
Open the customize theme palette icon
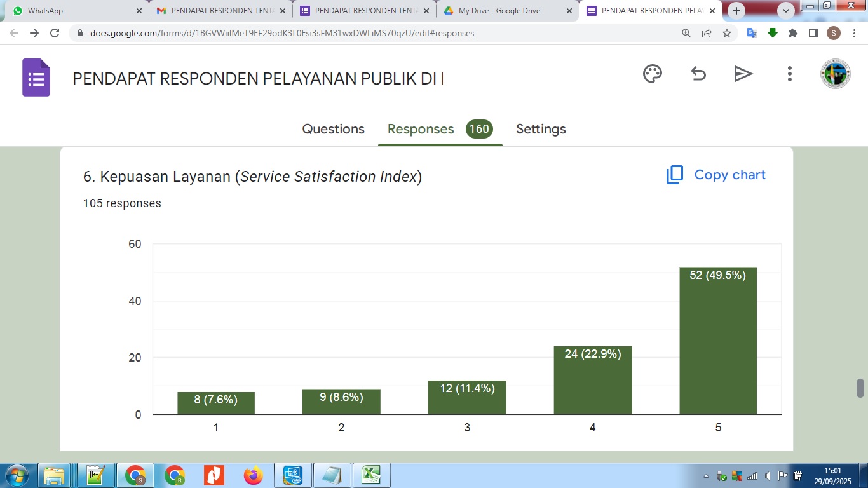(653, 74)
